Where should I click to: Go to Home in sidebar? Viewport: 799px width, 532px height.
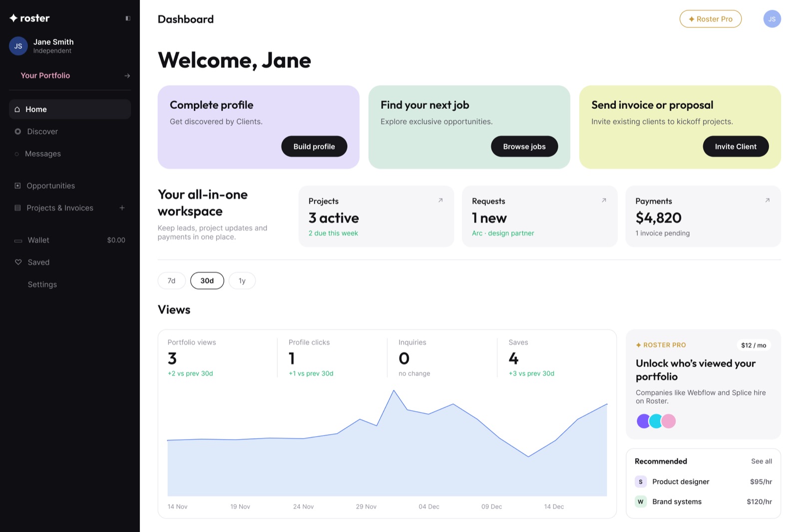[70, 109]
